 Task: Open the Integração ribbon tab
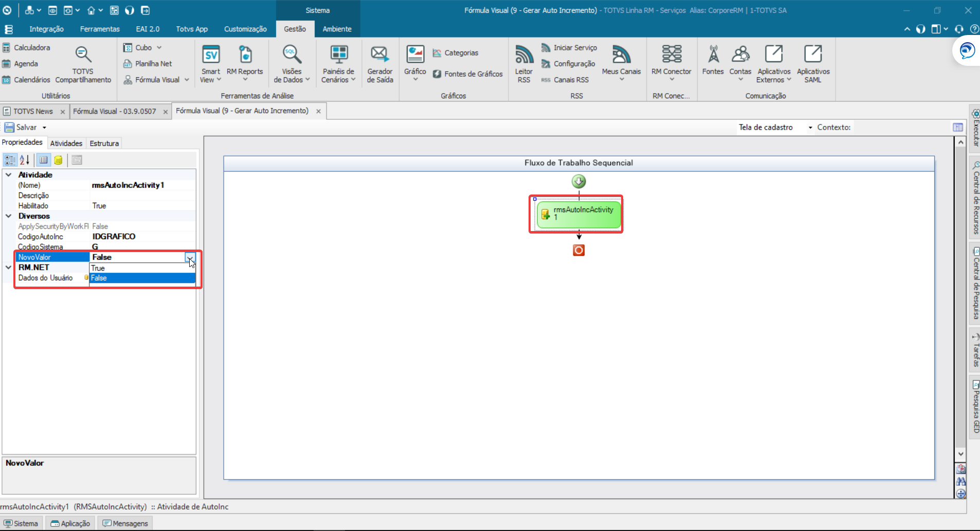(x=46, y=29)
